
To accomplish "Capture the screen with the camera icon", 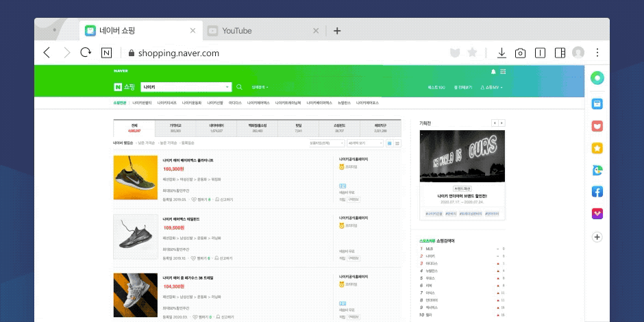I will point(521,53).
